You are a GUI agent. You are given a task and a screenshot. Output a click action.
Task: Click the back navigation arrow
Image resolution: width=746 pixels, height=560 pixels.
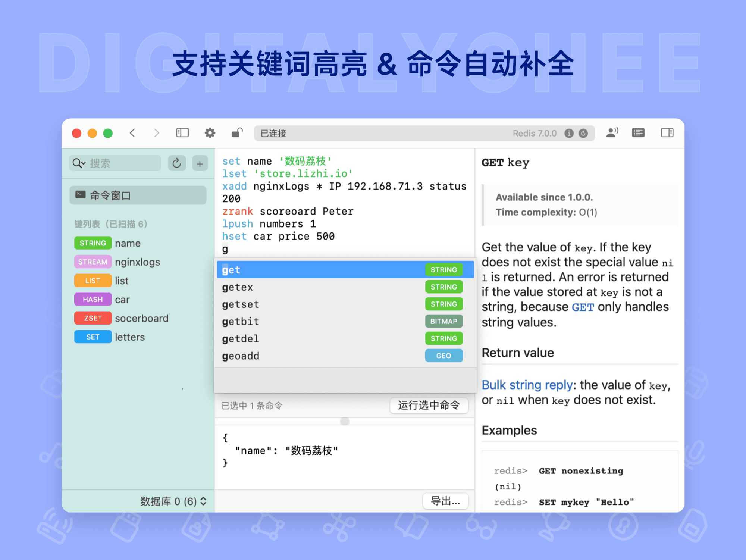click(133, 133)
